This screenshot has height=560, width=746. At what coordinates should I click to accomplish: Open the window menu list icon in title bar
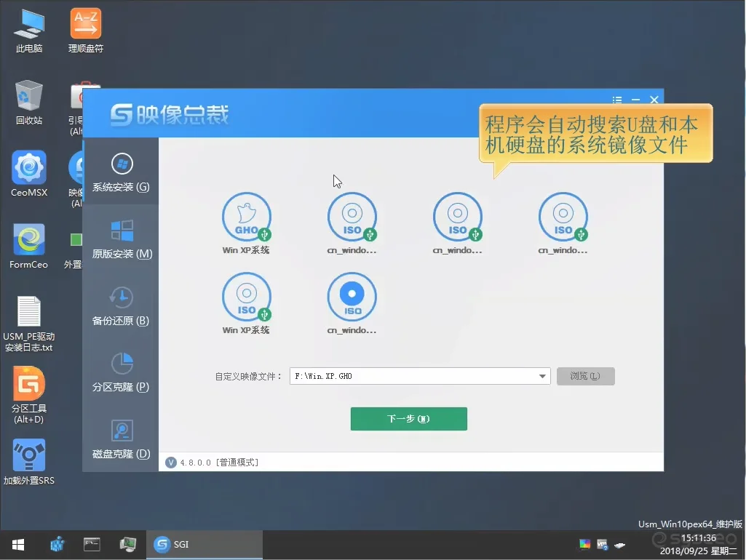(617, 100)
